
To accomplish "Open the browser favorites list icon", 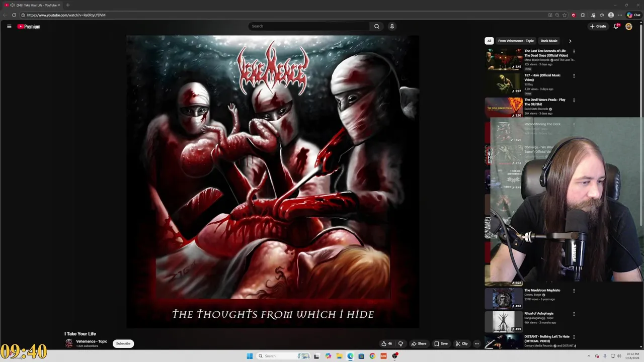I will [x=602, y=15].
